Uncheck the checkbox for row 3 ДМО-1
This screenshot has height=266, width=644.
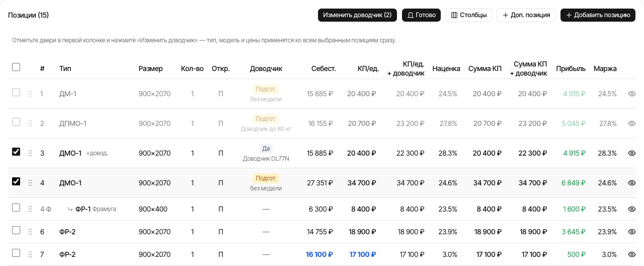16,152
